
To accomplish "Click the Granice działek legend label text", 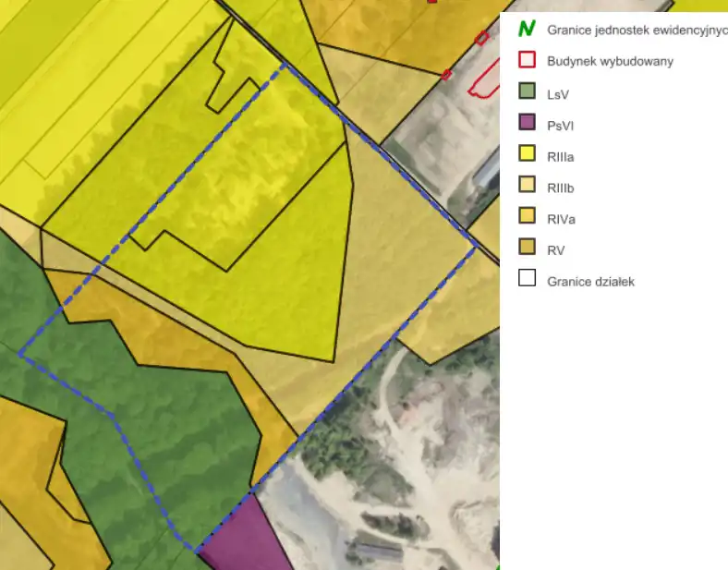I will [x=590, y=282].
